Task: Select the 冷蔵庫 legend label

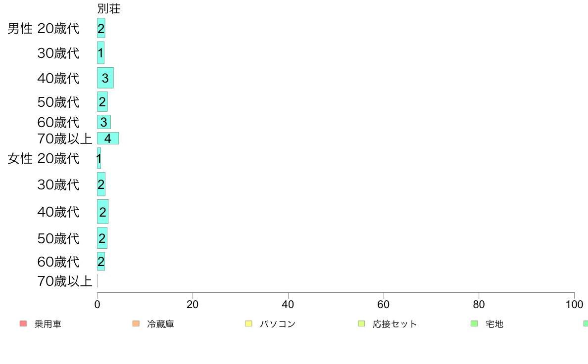Action: [160, 324]
